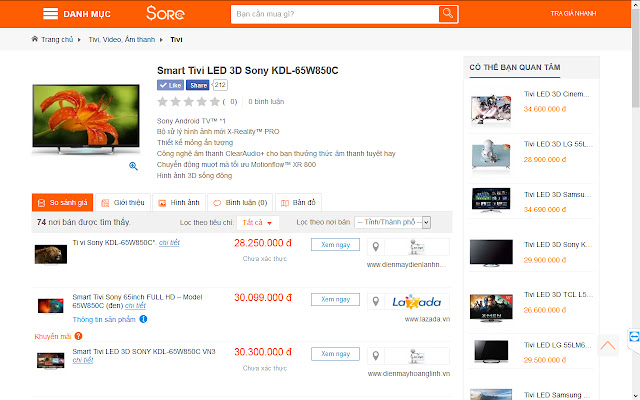
Task: Click the Bạn cần mua gì search field
Action: pos(335,14)
